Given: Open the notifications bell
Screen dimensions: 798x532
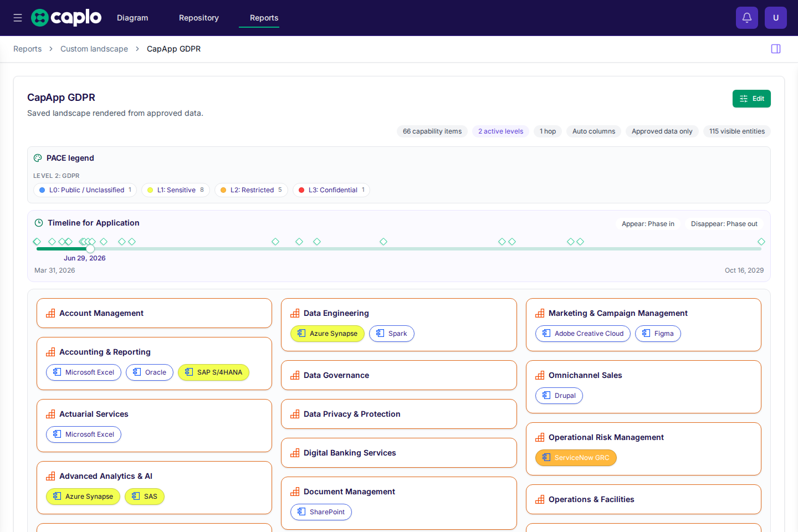Looking at the screenshot, I should pyautogui.click(x=747, y=18).
